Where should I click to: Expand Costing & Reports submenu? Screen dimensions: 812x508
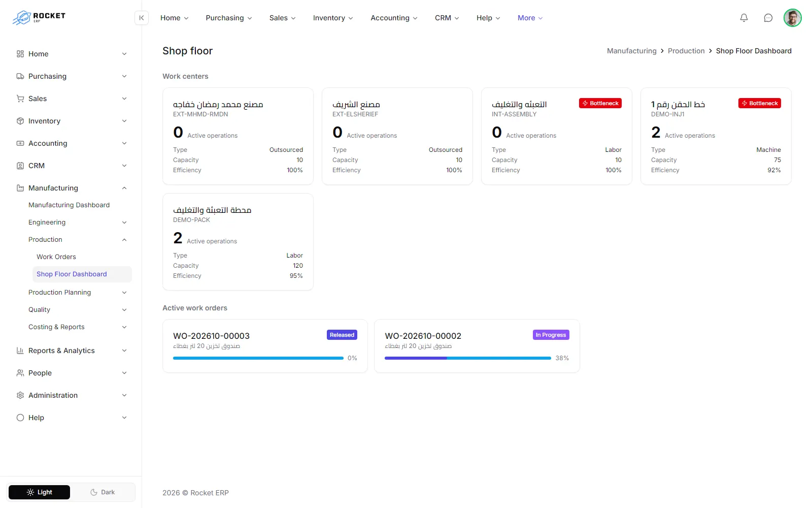124,327
